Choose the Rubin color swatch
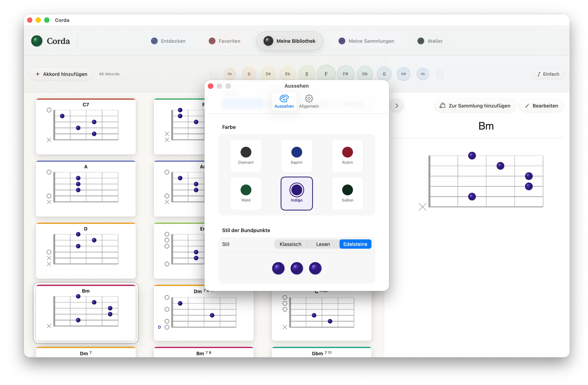This screenshot has height=385, width=588. point(347,156)
